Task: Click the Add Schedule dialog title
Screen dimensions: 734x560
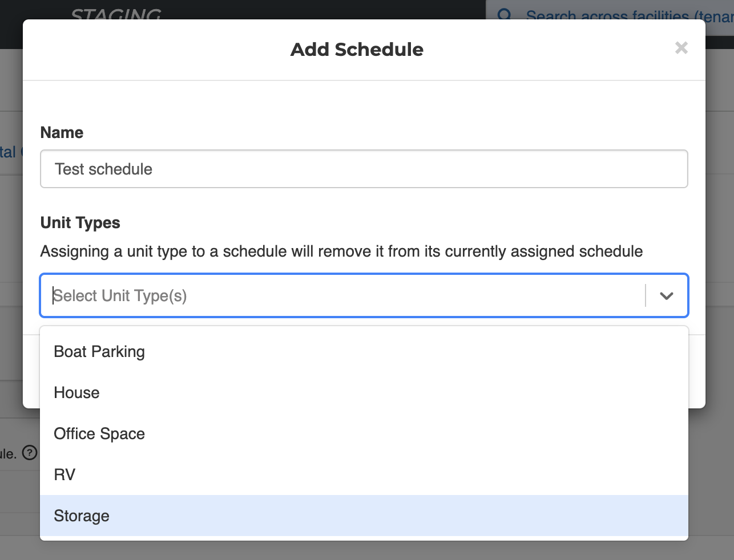Action: tap(357, 50)
